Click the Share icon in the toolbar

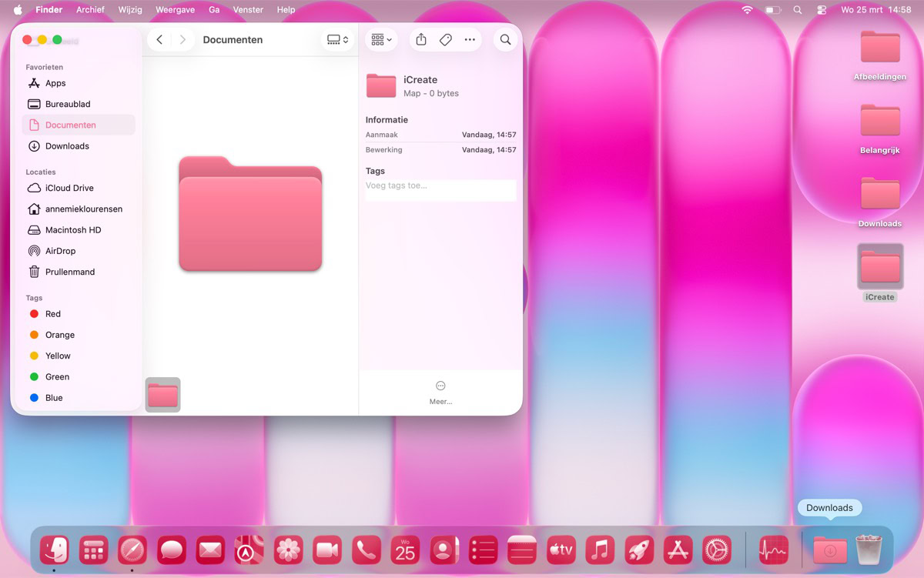tap(420, 39)
